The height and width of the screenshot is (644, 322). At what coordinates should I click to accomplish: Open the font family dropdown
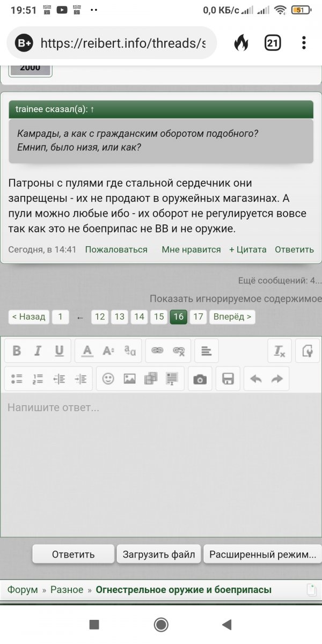[x=130, y=351]
